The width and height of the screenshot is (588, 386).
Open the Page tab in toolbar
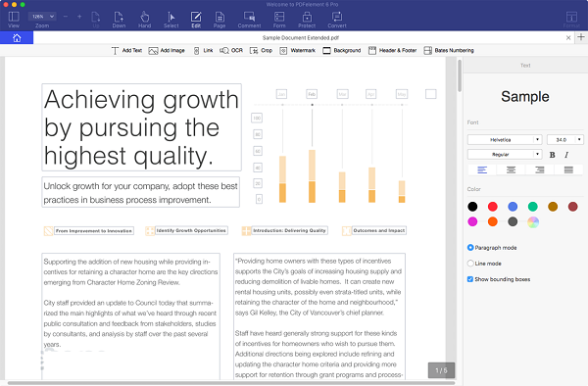[220, 20]
